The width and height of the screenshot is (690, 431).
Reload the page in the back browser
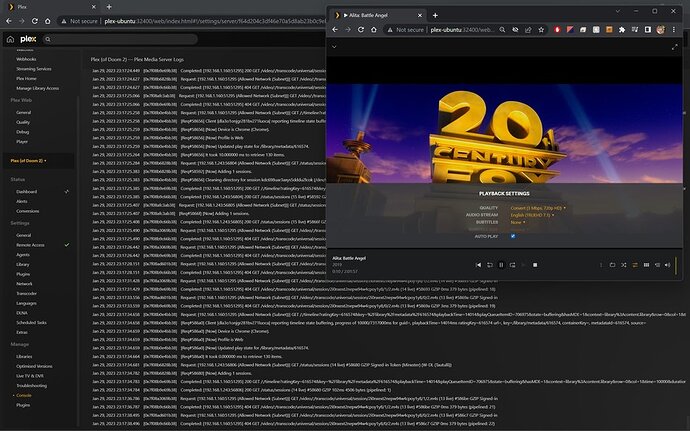pyautogui.click(x=34, y=21)
